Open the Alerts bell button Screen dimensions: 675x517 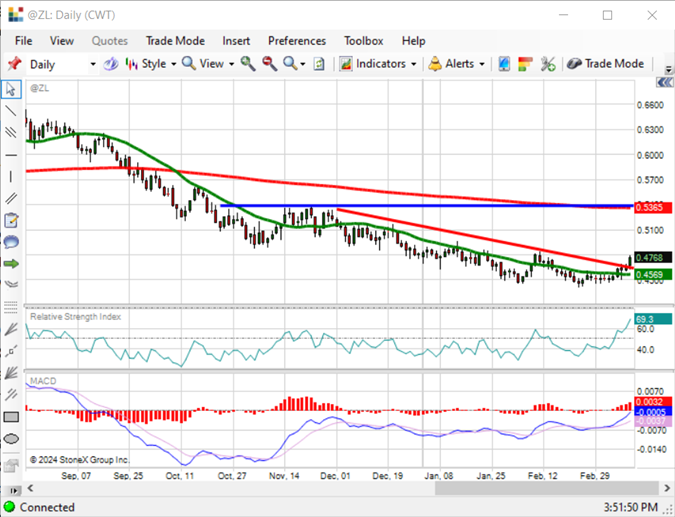point(451,64)
